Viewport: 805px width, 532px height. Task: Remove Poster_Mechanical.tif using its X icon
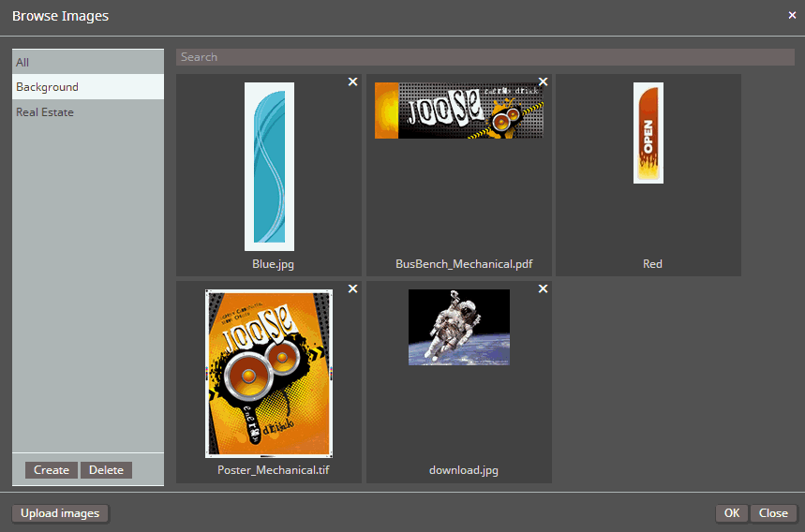pyautogui.click(x=352, y=289)
